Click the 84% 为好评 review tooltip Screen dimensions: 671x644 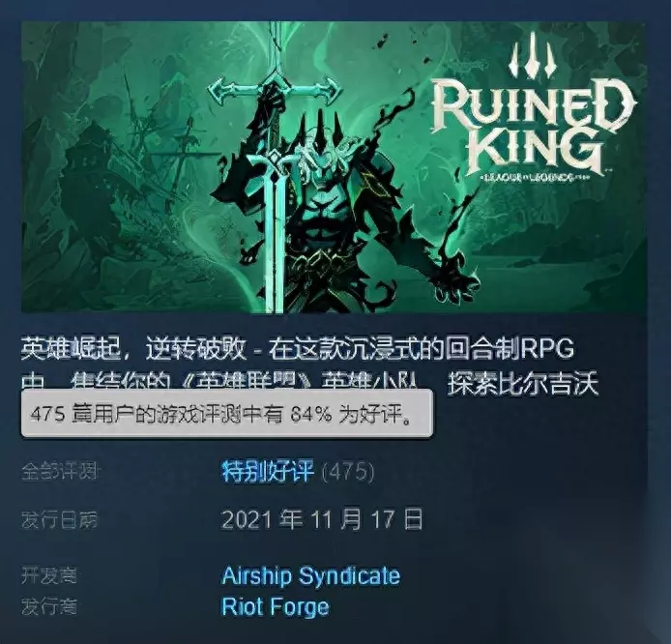pyautogui.click(x=227, y=413)
